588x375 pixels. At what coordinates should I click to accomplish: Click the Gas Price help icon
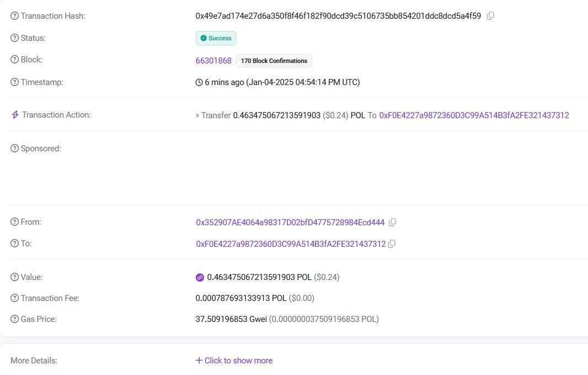tap(14, 319)
